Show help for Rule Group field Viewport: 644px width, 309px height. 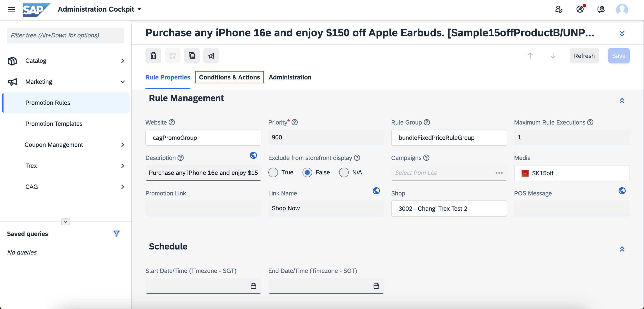(427, 122)
